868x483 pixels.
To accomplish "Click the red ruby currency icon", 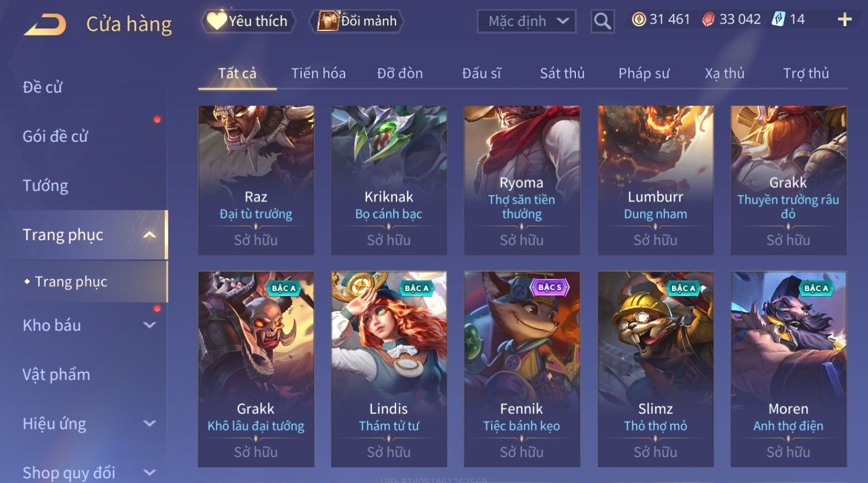I will pos(708,20).
